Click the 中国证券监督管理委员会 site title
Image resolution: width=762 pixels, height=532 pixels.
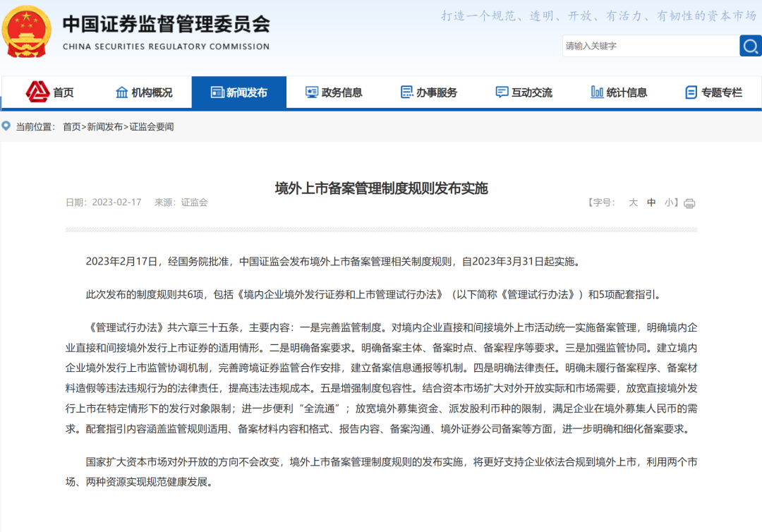[167, 24]
